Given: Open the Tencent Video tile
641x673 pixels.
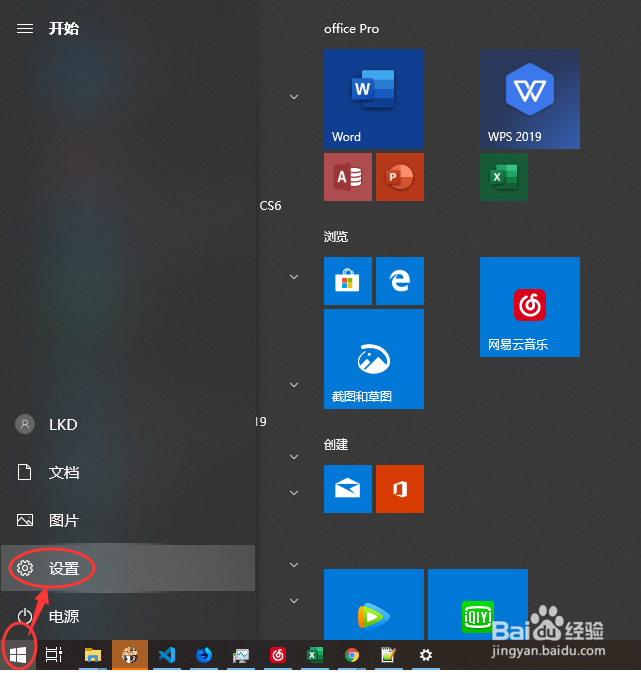Looking at the screenshot, I should (x=374, y=604).
